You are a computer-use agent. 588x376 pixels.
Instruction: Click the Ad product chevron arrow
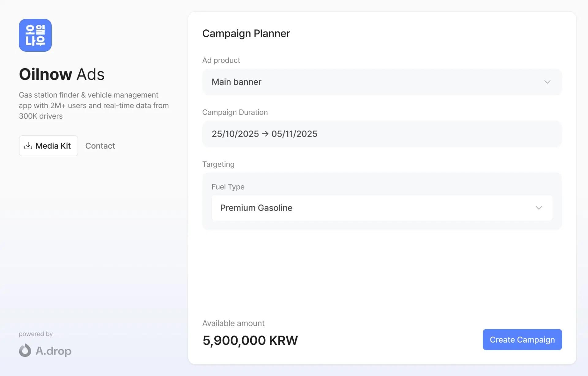coord(547,82)
